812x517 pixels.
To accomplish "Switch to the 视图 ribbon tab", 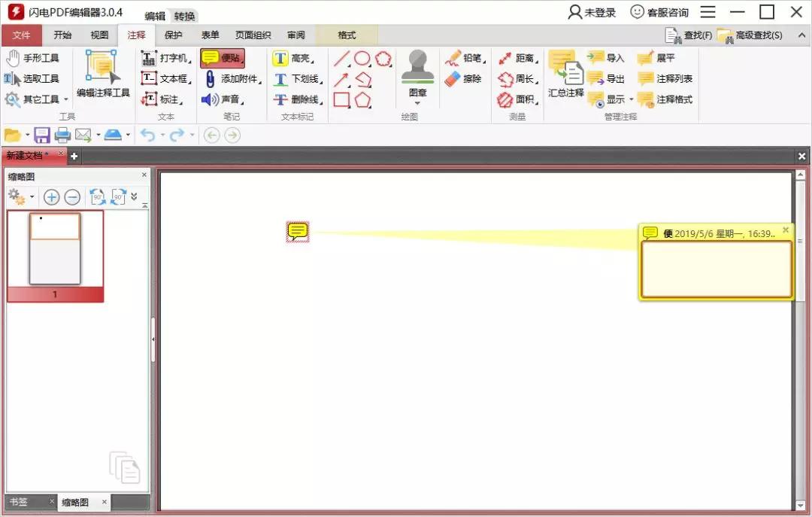I will coord(99,35).
